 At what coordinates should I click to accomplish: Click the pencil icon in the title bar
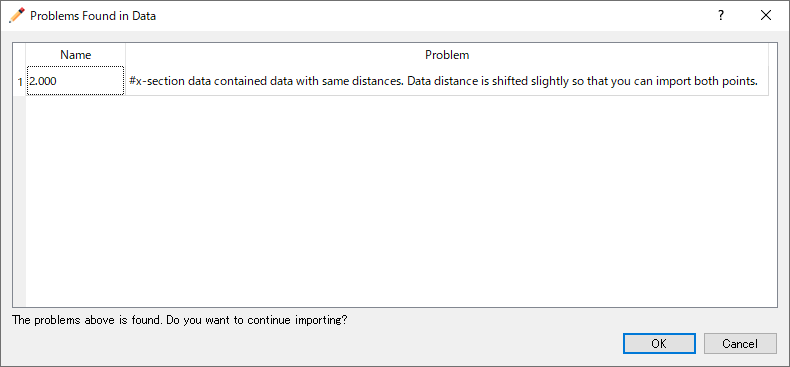point(17,16)
